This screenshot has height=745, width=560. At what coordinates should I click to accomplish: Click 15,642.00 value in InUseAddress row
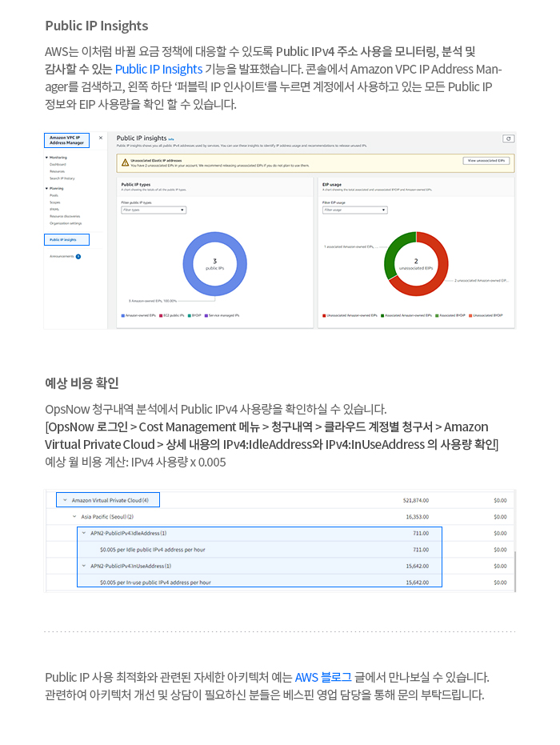coord(417,566)
